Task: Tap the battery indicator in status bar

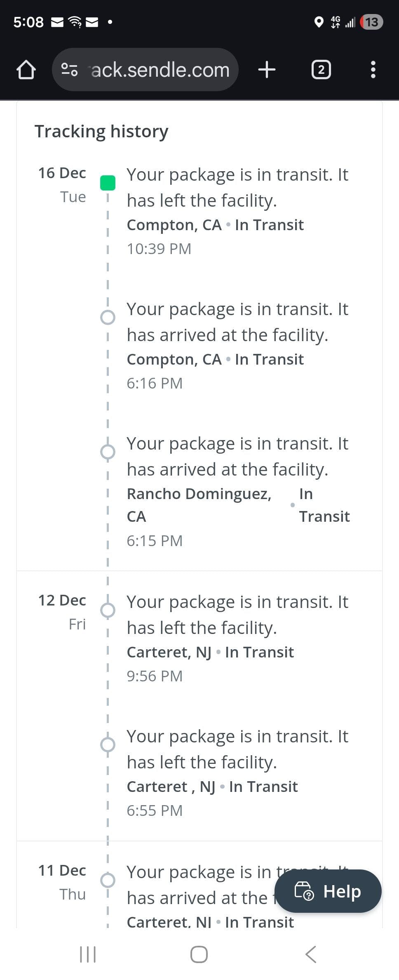Action: tap(371, 22)
